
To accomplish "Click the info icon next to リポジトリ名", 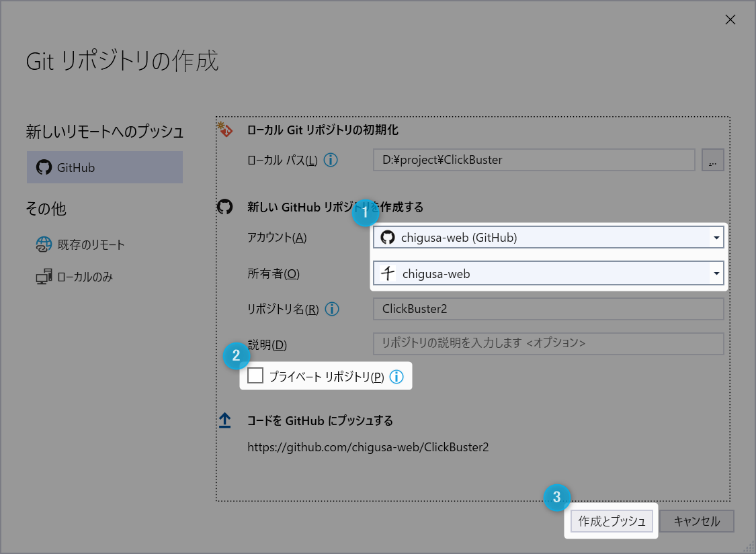I will click(x=332, y=309).
